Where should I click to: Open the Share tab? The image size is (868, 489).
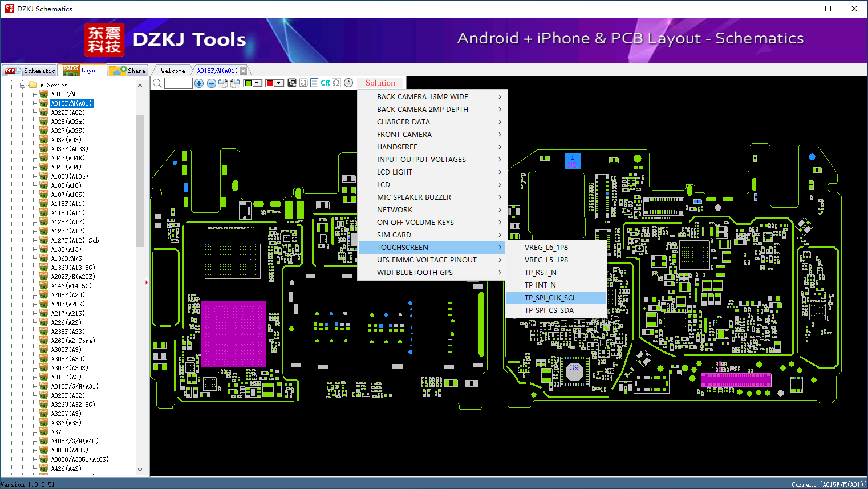coord(128,71)
